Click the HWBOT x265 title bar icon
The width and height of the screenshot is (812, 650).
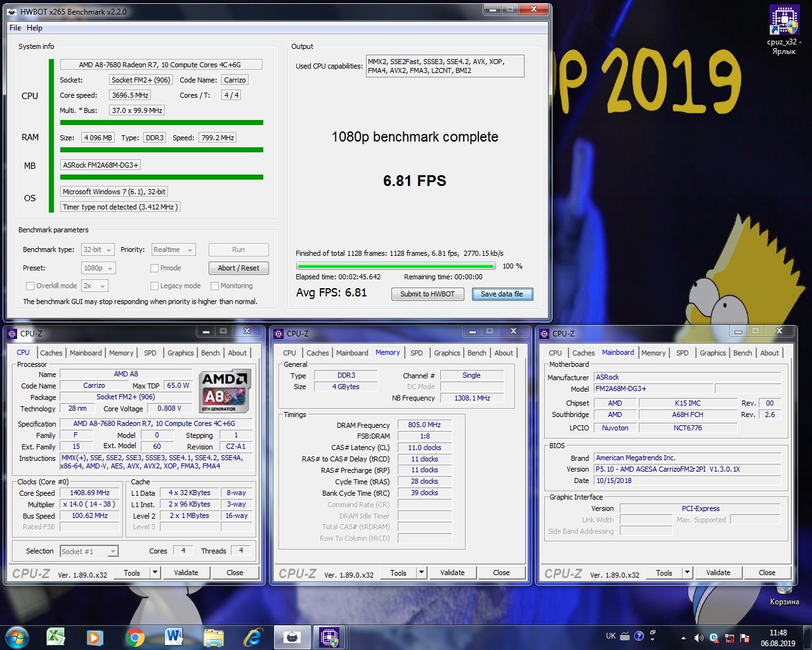pyautogui.click(x=13, y=11)
